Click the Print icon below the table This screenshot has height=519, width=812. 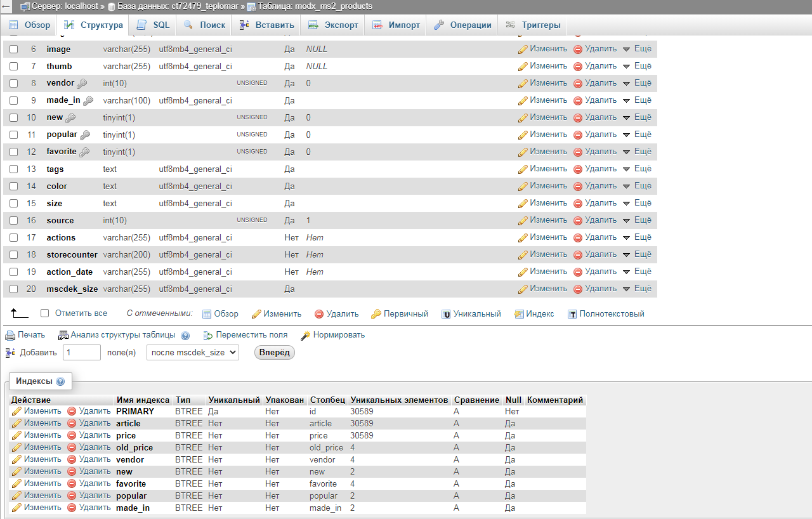pyautogui.click(x=10, y=335)
